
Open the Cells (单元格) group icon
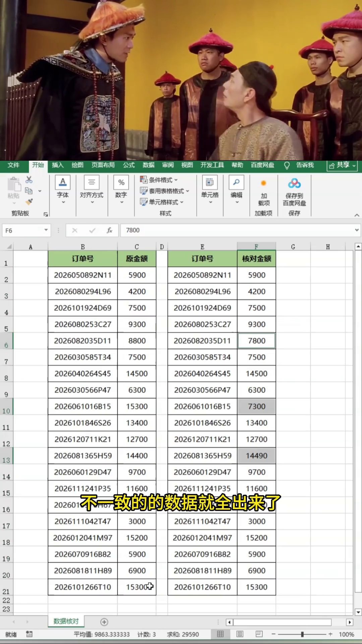[x=209, y=182]
